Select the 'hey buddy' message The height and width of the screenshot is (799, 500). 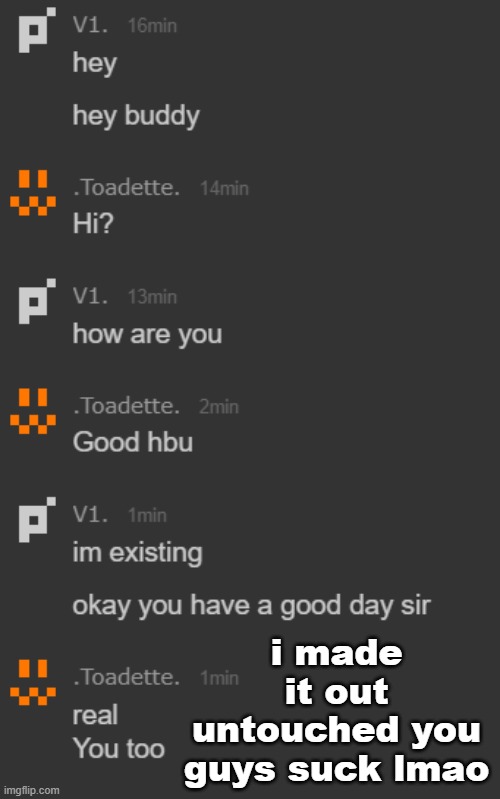pos(136,117)
